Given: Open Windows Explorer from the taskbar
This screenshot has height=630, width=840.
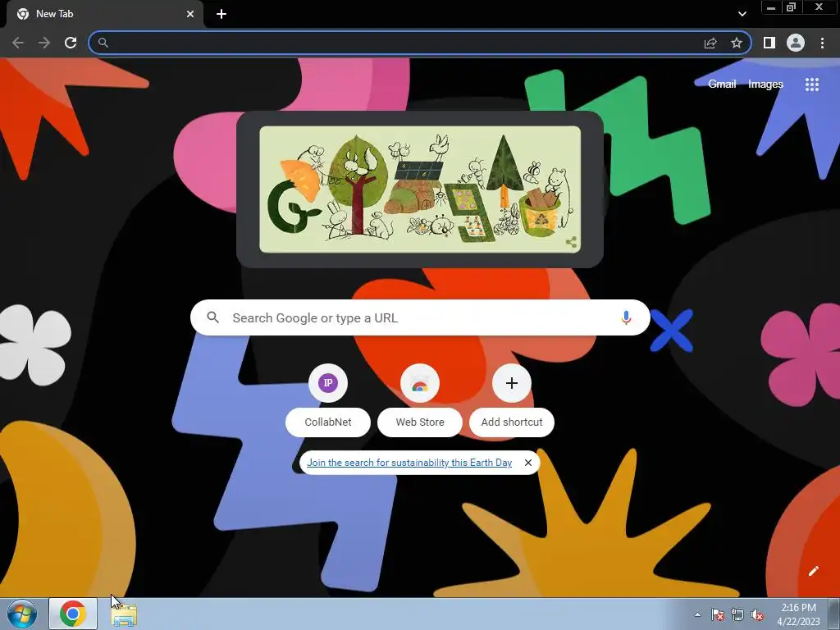Looking at the screenshot, I should click(125, 614).
